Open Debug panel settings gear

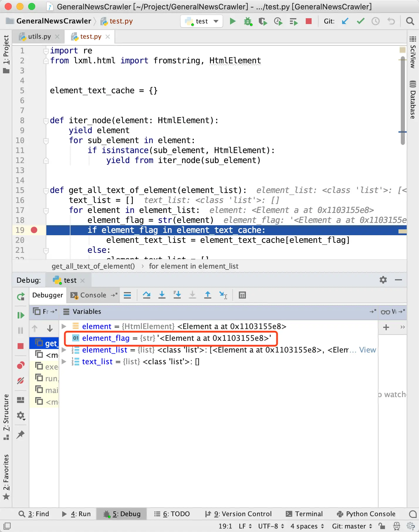coord(383,280)
